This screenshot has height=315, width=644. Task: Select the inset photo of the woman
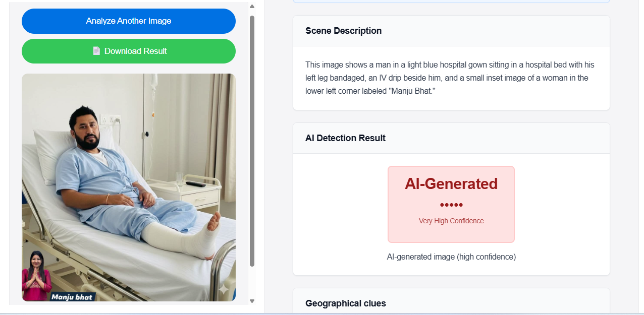click(x=35, y=276)
